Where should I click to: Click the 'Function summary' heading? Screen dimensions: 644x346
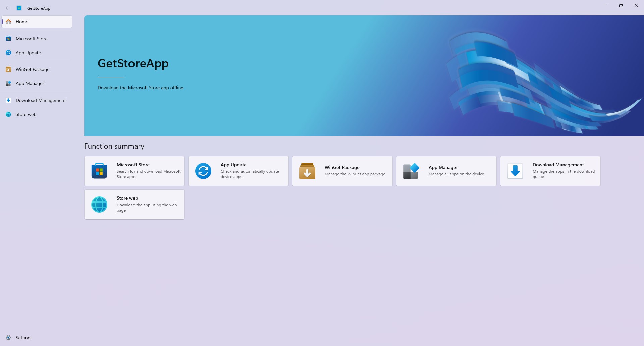pos(114,146)
